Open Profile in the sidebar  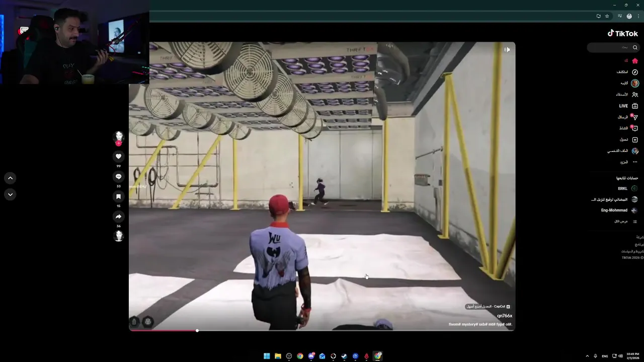coord(623,151)
